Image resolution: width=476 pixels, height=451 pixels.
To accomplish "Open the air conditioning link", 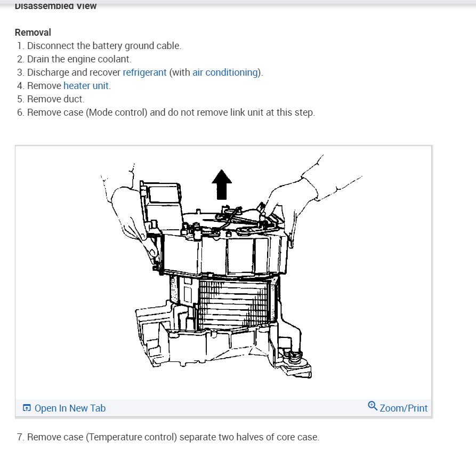I will click(225, 73).
